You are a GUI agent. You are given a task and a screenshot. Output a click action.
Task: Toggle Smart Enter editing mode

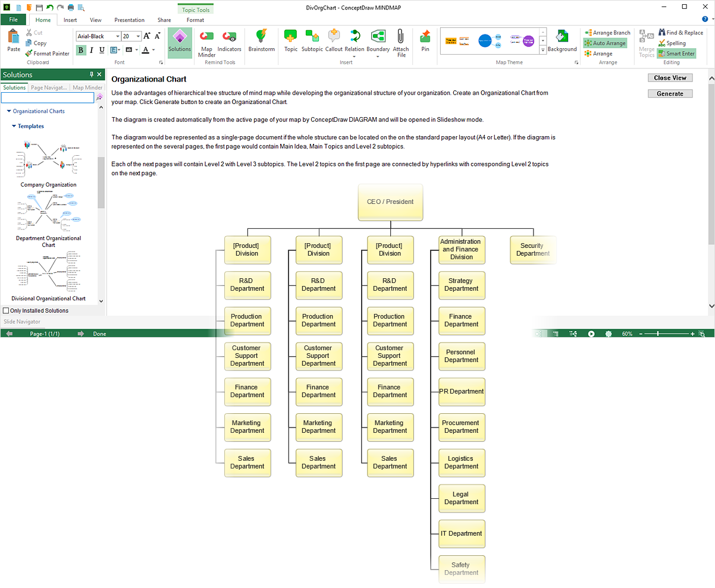[676, 54]
